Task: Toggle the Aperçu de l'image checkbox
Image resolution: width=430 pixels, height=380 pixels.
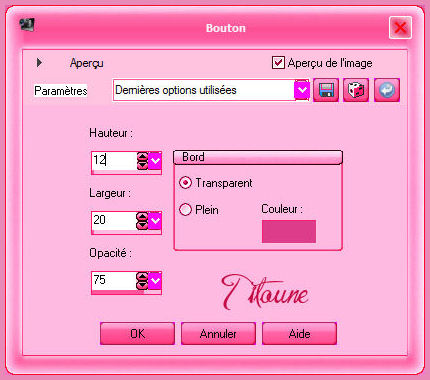Action: (x=278, y=63)
